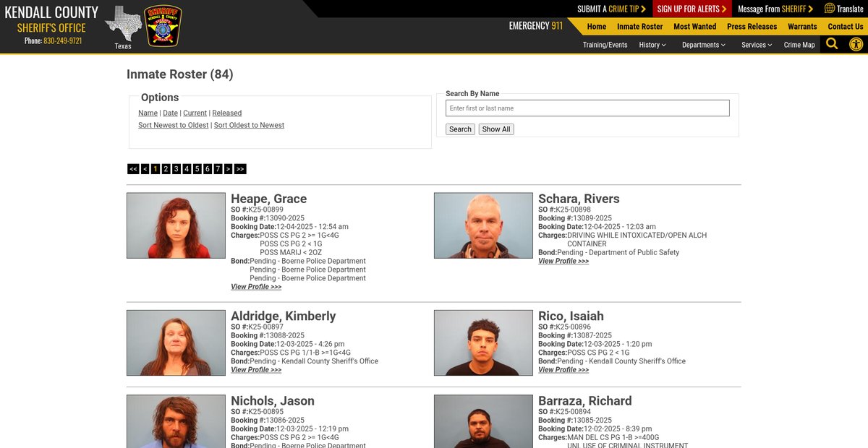Open Rivers Schara's mugshot thumbnail
Viewport: 868px width, 448px height.
(483, 225)
